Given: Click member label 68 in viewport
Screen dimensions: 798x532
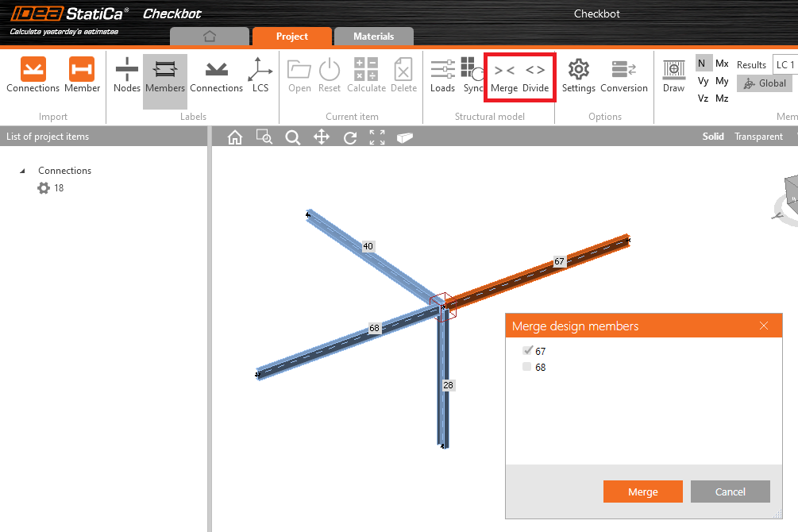Looking at the screenshot, I should (x=375, y=329).
